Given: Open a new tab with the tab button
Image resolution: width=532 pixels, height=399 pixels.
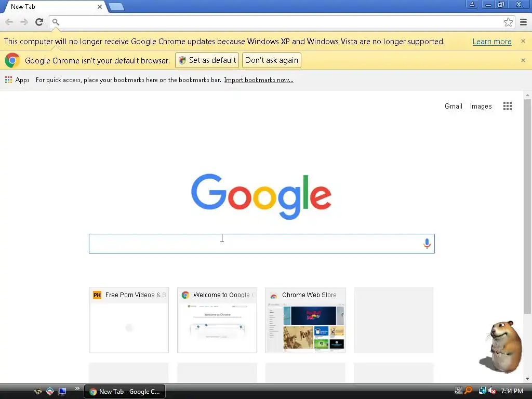Looking at the screenshot, I should [116, 7].
